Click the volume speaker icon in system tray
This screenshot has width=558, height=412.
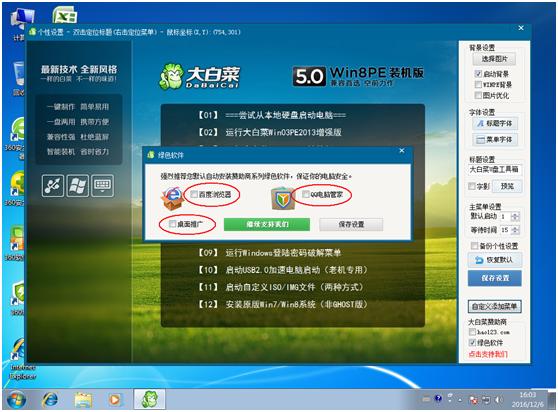click(x=499, y=400)
